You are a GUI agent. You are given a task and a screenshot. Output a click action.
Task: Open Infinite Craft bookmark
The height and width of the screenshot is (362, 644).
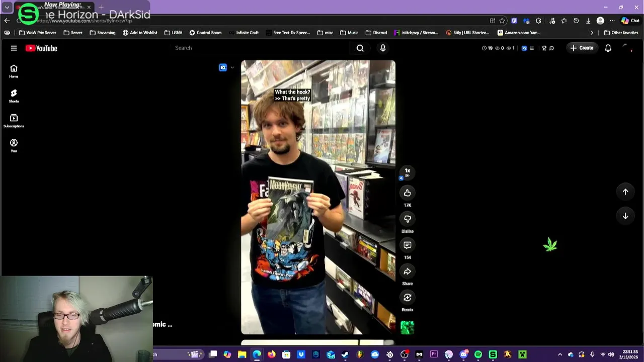[244, 33]
